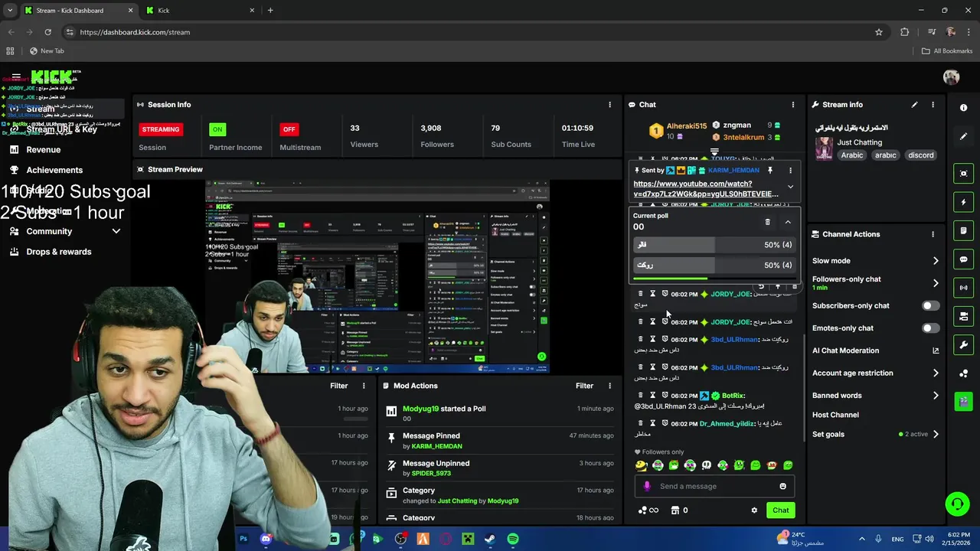This screenshot has height=551, width=980.
Task: Expand Slow mode options
Action: [x=936, y=261]
